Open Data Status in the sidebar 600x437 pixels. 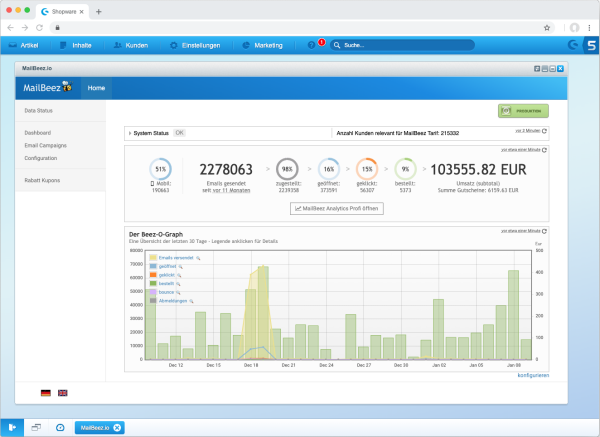(39, 111)
